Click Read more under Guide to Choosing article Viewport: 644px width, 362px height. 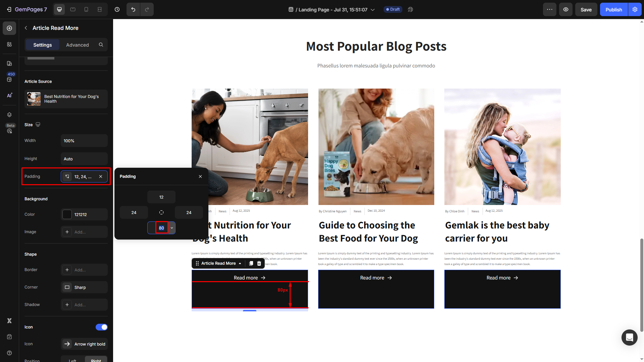(376, 278)
